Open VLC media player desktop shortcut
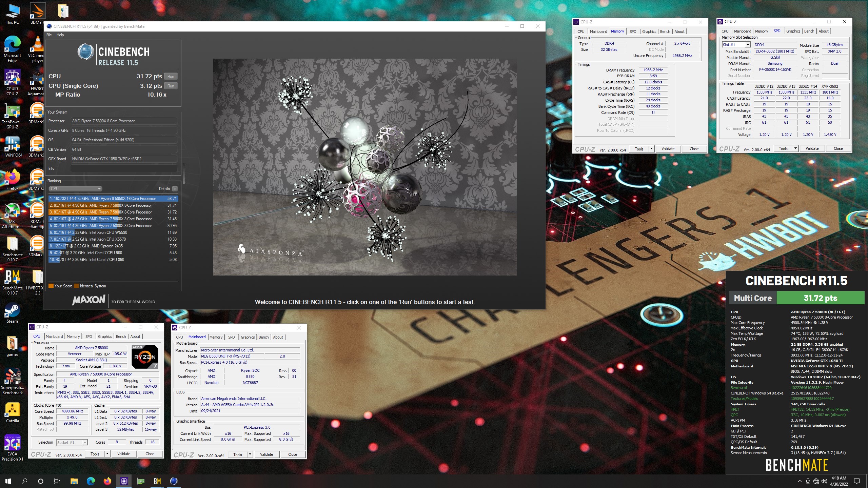This screenshot has height=488, width=868. coord(37,49)
